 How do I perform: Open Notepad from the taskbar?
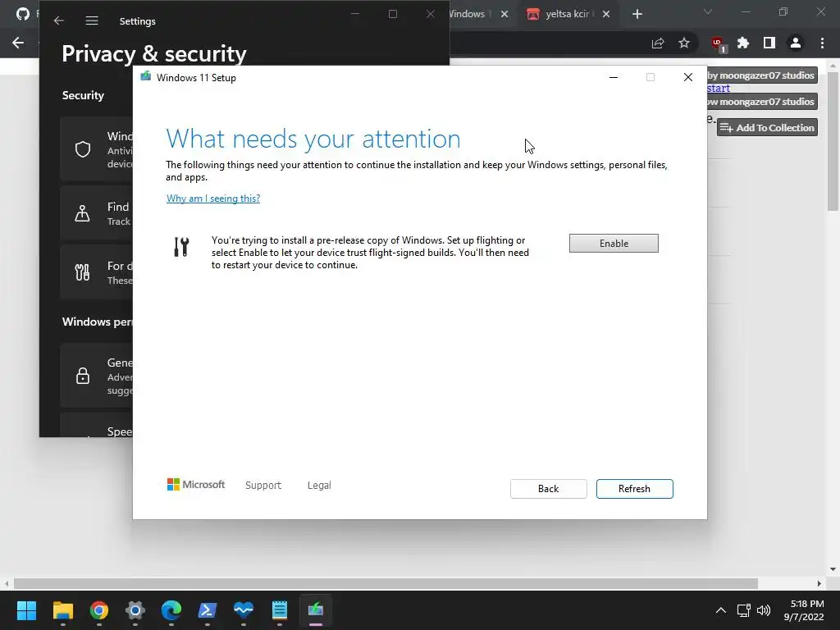[280, 610]
